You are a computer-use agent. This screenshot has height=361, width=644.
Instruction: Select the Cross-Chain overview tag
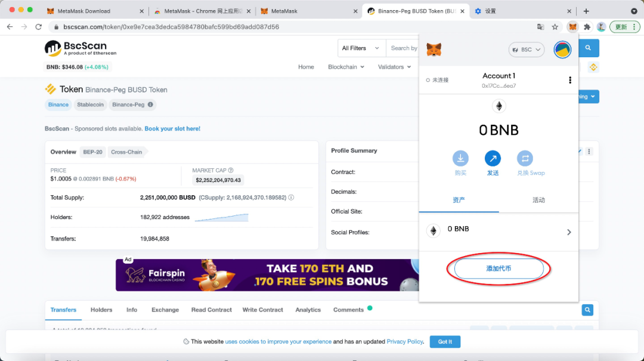pyautogui.click(x=126, y=152)
